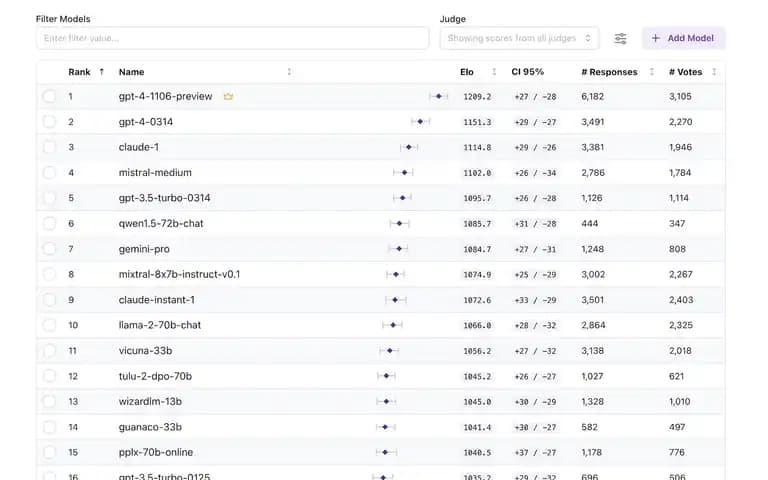
Task: Tick the vicuna-33b row checkbox
Action: tap(49, 351)
